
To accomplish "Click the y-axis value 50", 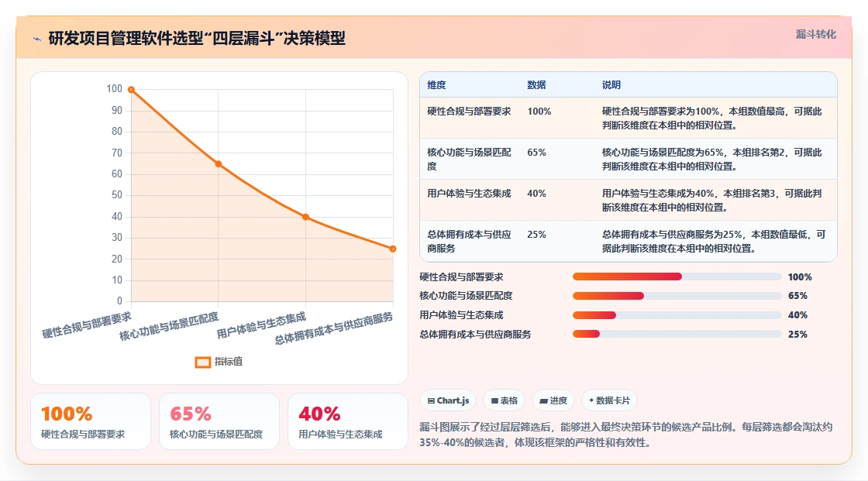I will click(117, 195).
